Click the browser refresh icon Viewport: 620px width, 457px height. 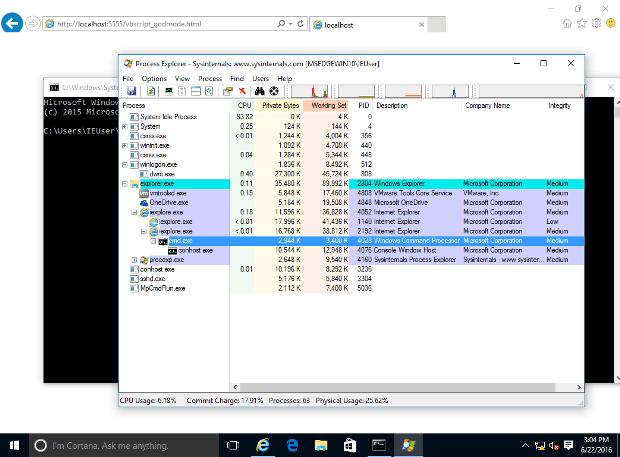(x=300, y=24)
